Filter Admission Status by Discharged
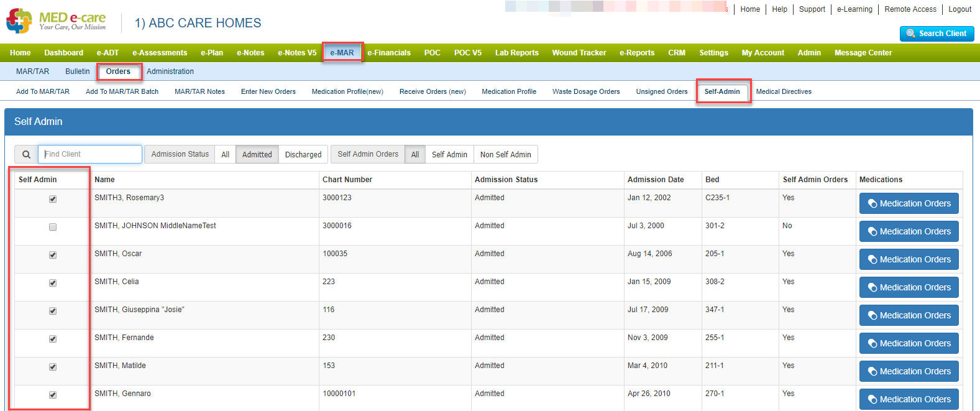 tap(303, 154)
